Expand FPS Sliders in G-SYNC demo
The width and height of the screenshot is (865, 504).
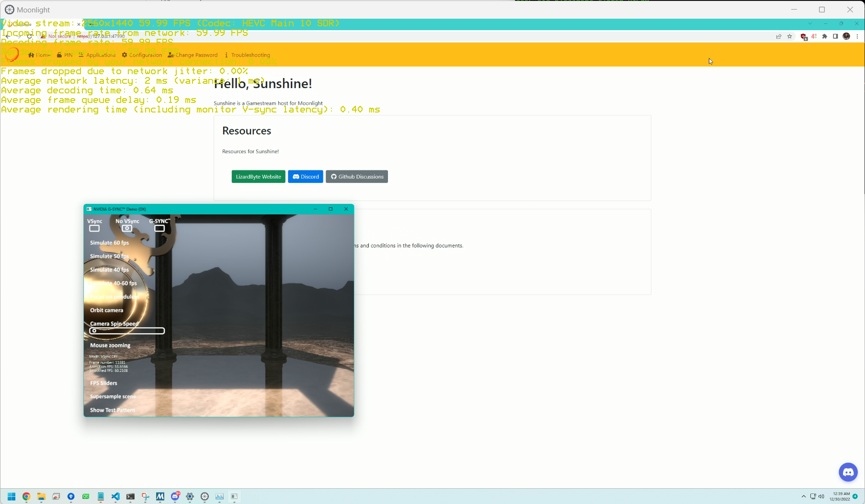[103, 383]
